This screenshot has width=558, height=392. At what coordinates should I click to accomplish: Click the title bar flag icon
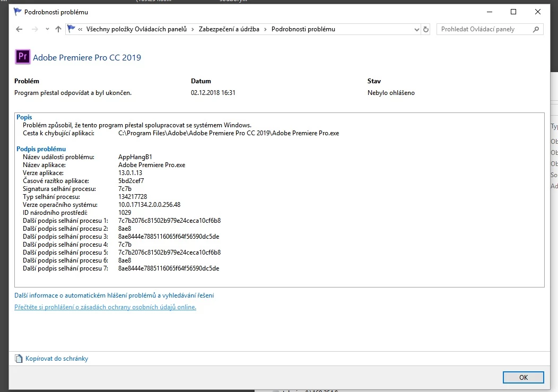point(18,12)
